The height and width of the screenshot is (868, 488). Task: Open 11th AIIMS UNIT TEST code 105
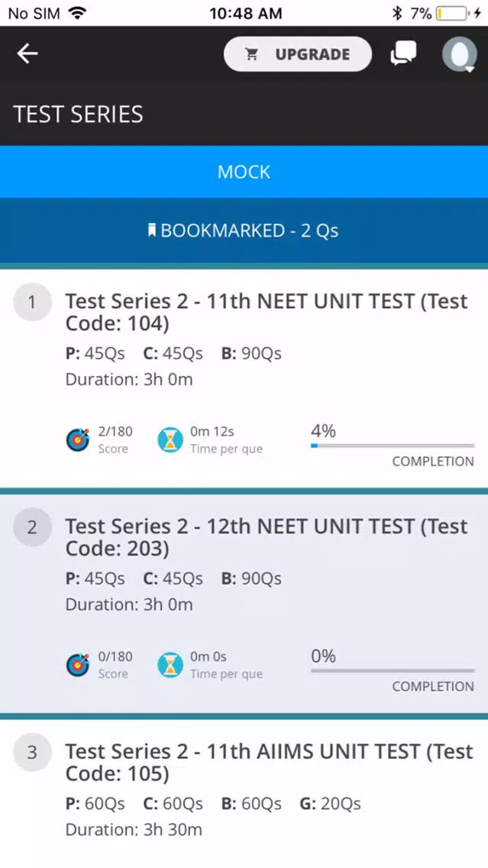(x=244, y=793)
